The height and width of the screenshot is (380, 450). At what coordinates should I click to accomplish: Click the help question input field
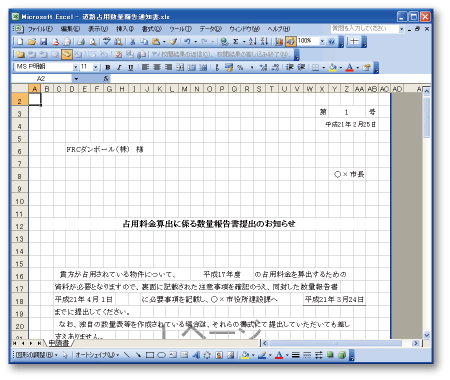click(364, 29)
